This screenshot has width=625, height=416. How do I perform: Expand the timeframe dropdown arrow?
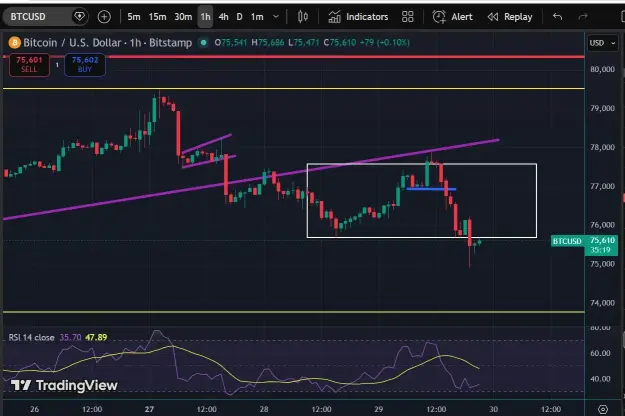276,17
